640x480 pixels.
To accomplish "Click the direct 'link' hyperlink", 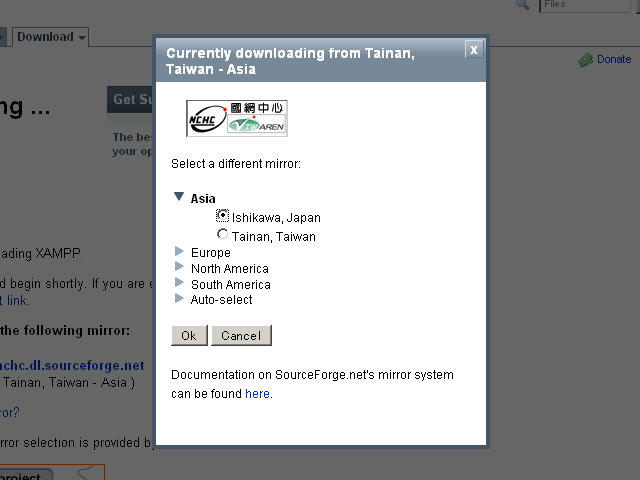I will 17,301.
